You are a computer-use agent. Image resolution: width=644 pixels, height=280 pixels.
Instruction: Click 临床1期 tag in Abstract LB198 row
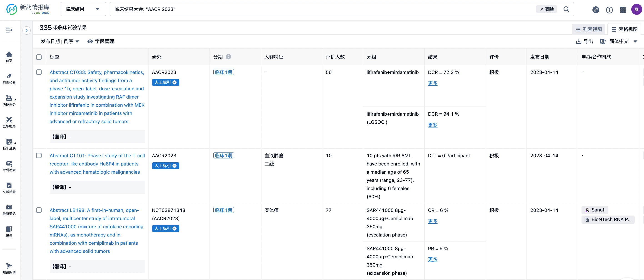[x=224, y=210]
